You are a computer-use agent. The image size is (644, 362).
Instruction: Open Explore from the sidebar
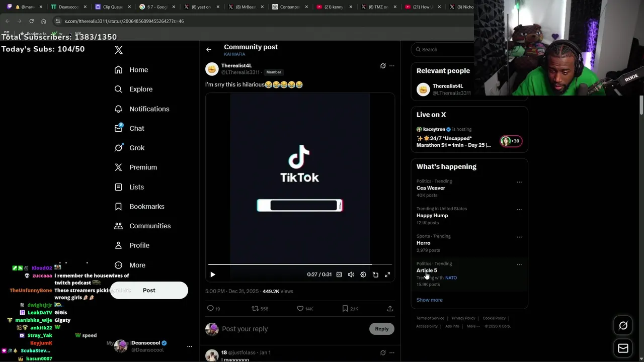(x=133, y=89)
